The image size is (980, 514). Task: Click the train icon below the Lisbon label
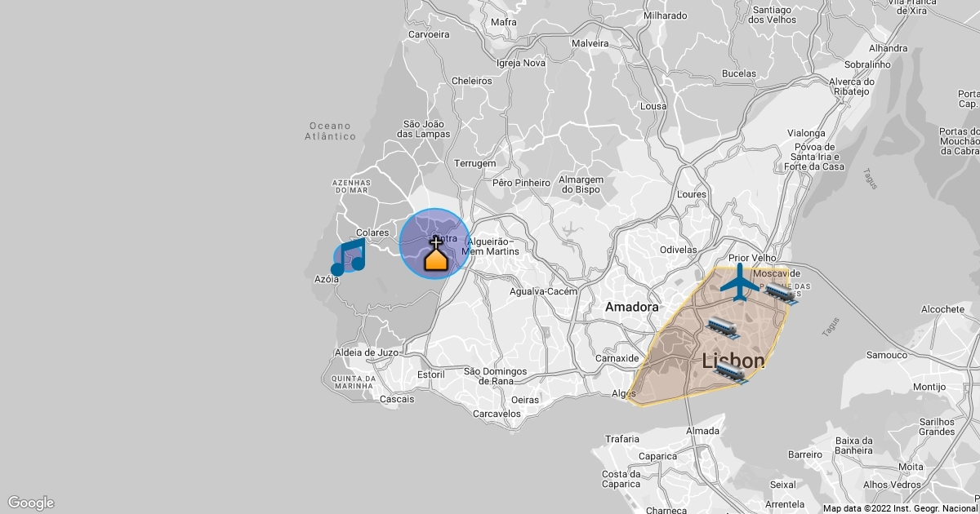click(731, 374)
